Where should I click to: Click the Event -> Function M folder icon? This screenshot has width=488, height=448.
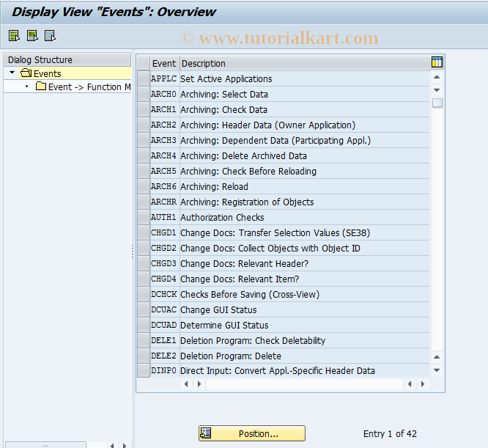coord(41,87)
